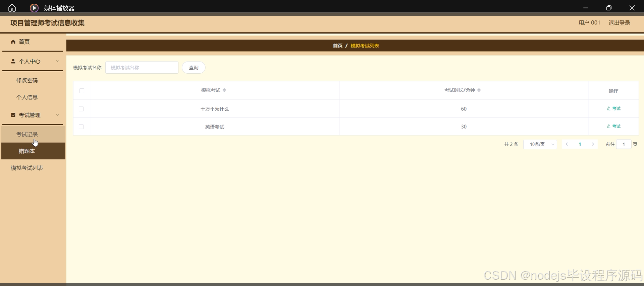Click the duration value 30
644x286 pixels.
point(464,127)
